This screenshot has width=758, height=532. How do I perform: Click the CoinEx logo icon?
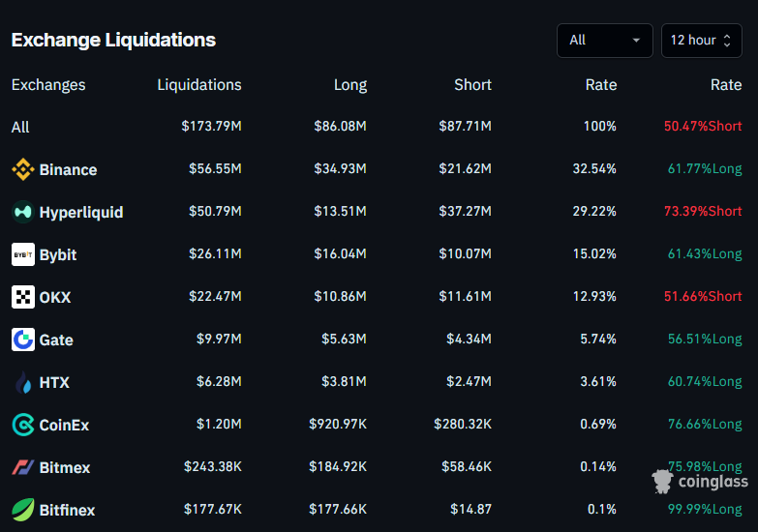(22, 425)
